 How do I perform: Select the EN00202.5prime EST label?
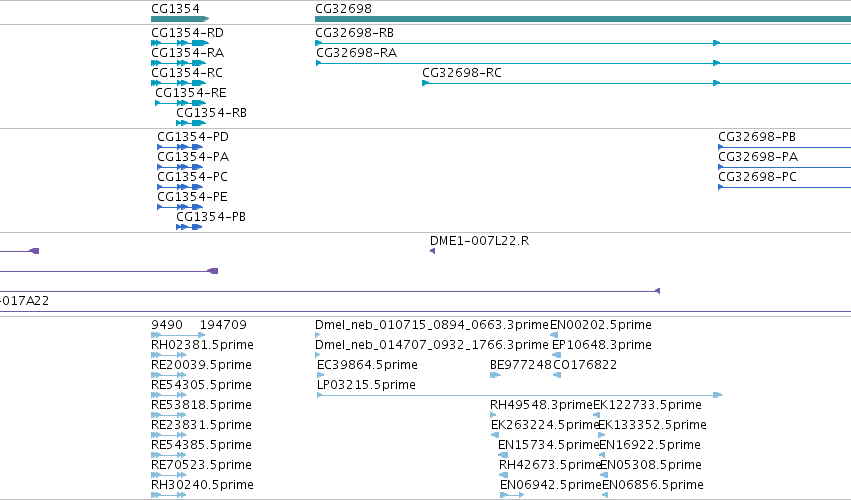click(600, 325)
